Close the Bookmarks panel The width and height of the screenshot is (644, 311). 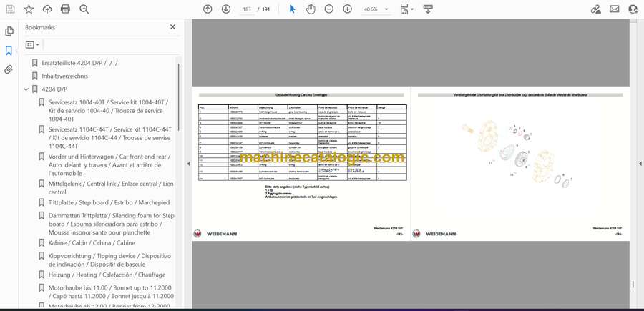(172, 27)
